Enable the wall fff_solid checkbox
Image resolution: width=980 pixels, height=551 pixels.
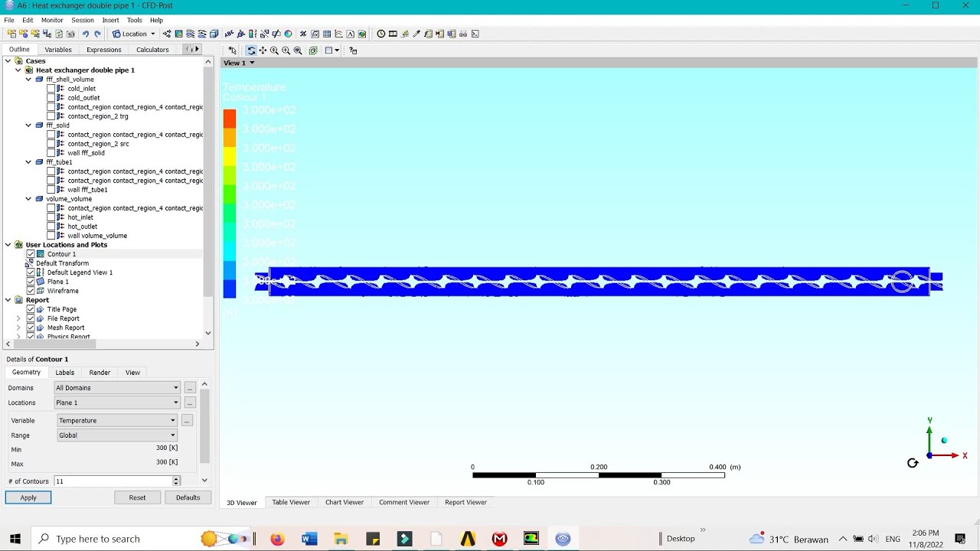(51, 153)
